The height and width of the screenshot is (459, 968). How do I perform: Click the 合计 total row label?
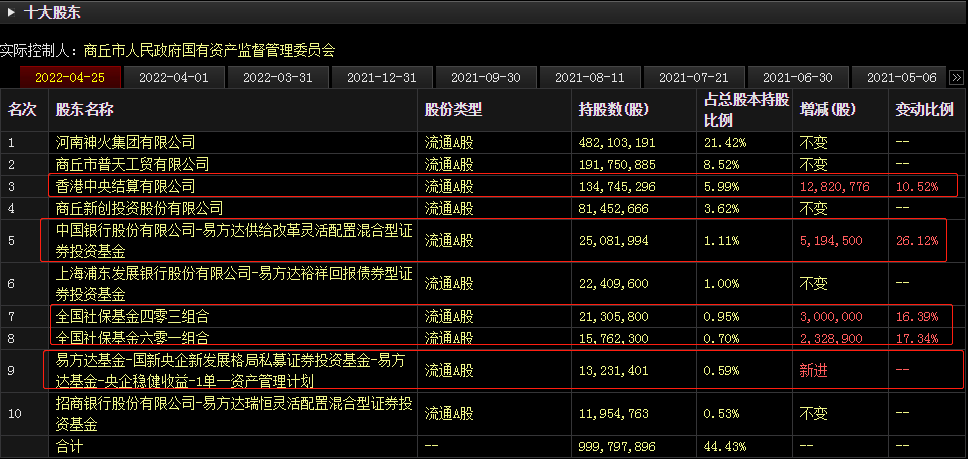[x=69, y=446]
